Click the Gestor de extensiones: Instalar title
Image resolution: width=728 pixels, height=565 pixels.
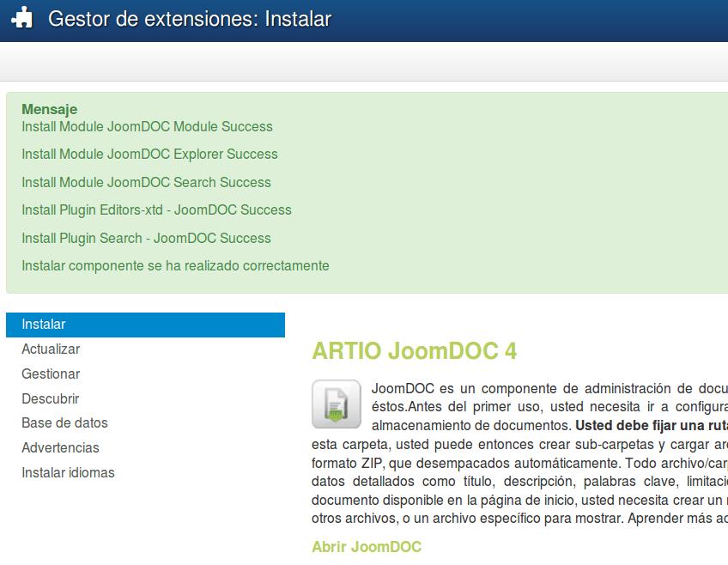tap(190, 19)
